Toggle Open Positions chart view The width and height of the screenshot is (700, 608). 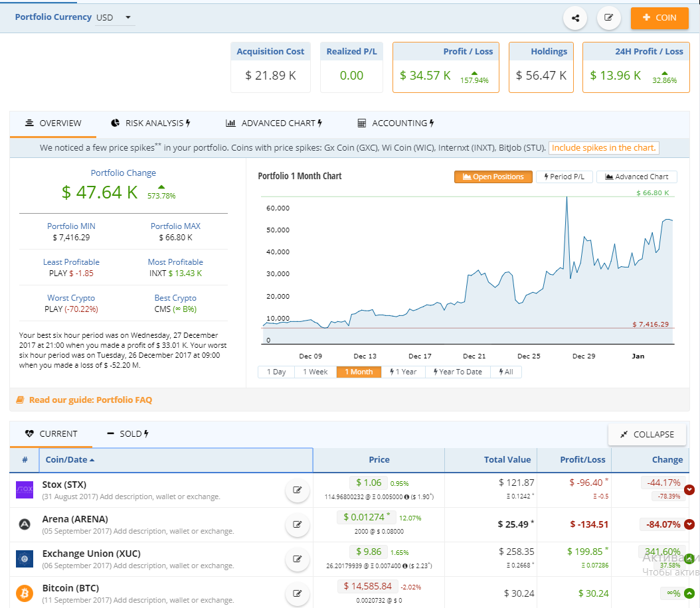(493, 177)
